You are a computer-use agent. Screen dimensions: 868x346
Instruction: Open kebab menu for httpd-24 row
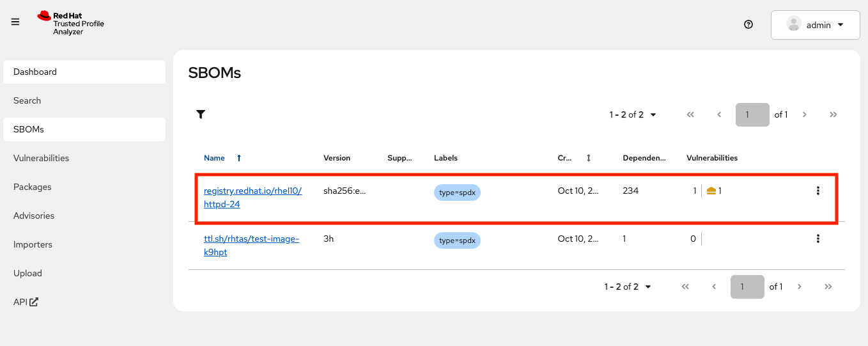pyautogui.click(x=818, y=191)
